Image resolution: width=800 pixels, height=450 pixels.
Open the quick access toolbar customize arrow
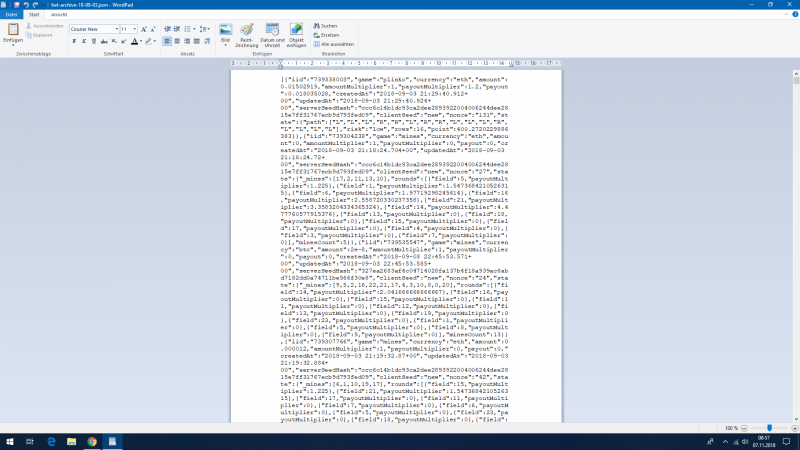click(x=43, y=5)
